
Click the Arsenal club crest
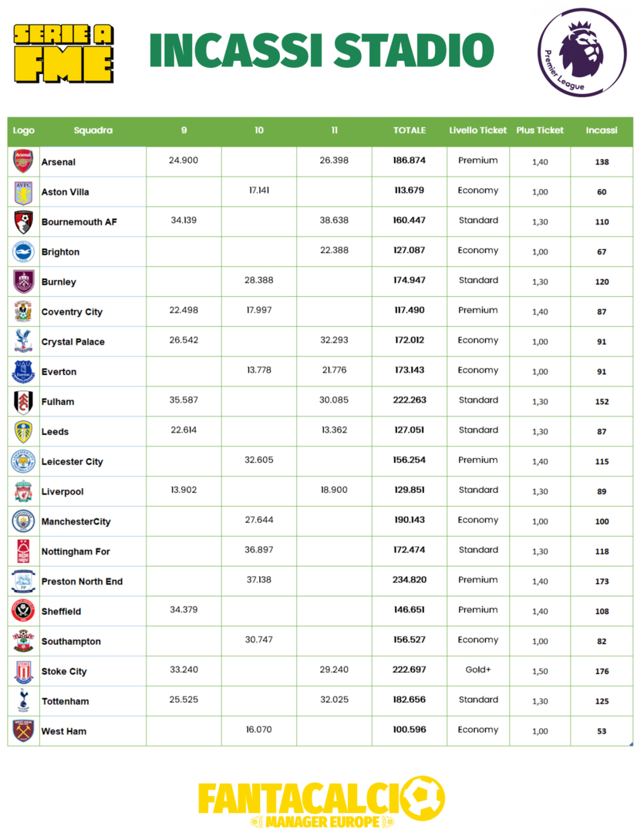(23, 161)
